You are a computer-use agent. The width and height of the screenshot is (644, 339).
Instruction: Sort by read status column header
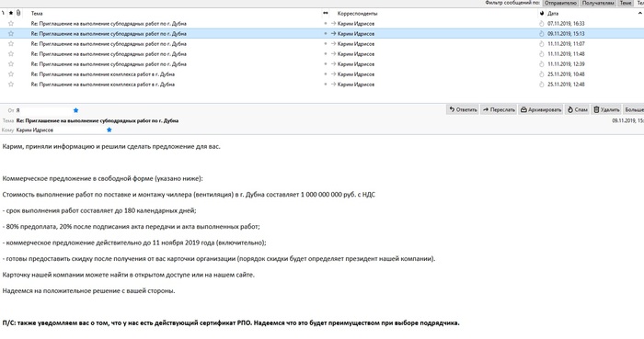[326, 13]
